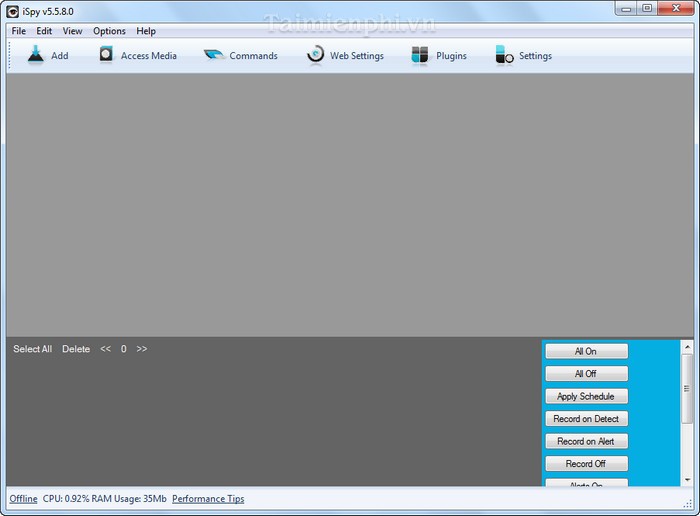Open the Edit menu
Screen dimensions: 700x516
click(44, 31)
